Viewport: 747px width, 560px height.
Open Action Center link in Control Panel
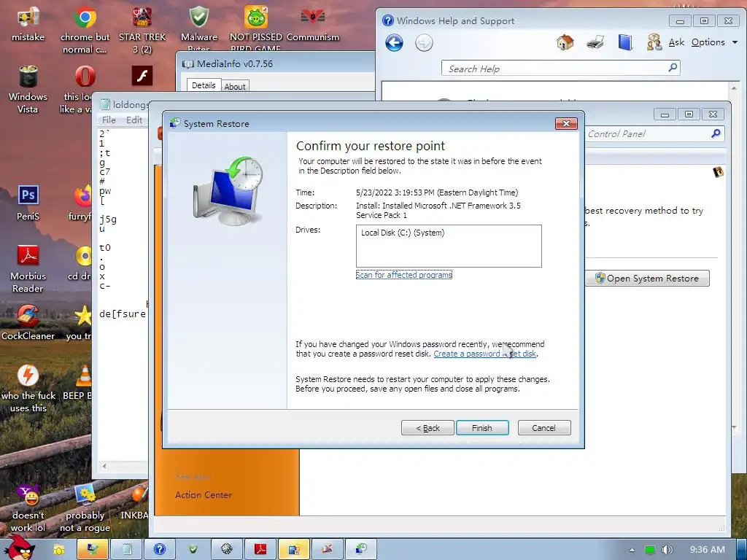(x=204, y=495)
